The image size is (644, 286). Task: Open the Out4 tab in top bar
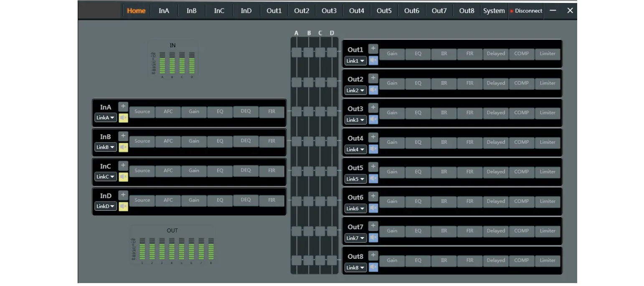point(356,11)
